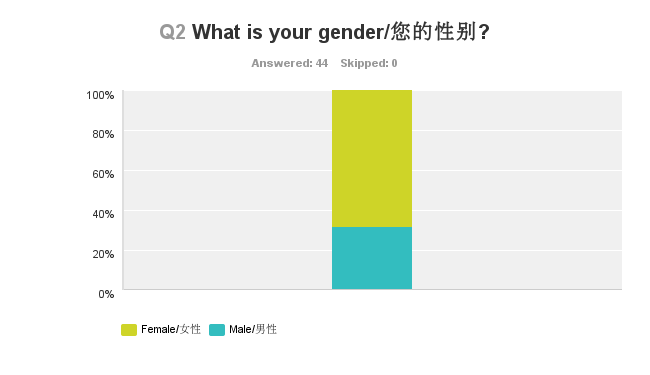The image size is (650, 375).
Task: Click the 男性 characters in the legend
Action: pos(266,329)
